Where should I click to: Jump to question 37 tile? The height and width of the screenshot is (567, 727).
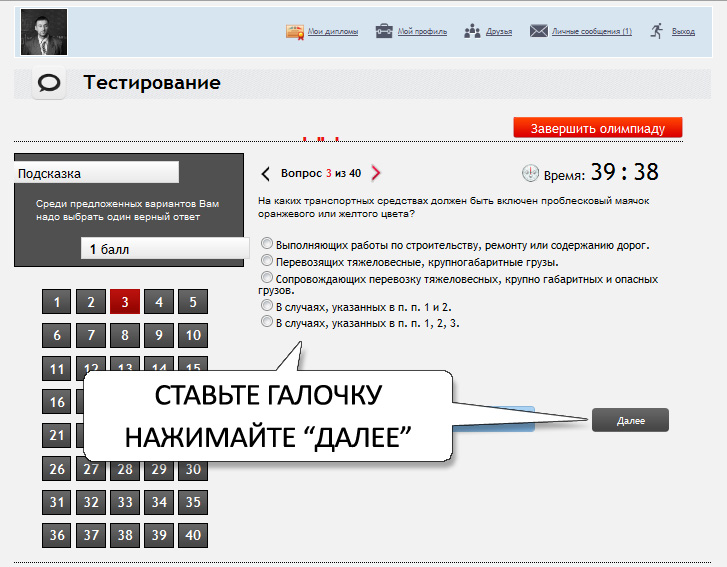click(x=91, y=535)
